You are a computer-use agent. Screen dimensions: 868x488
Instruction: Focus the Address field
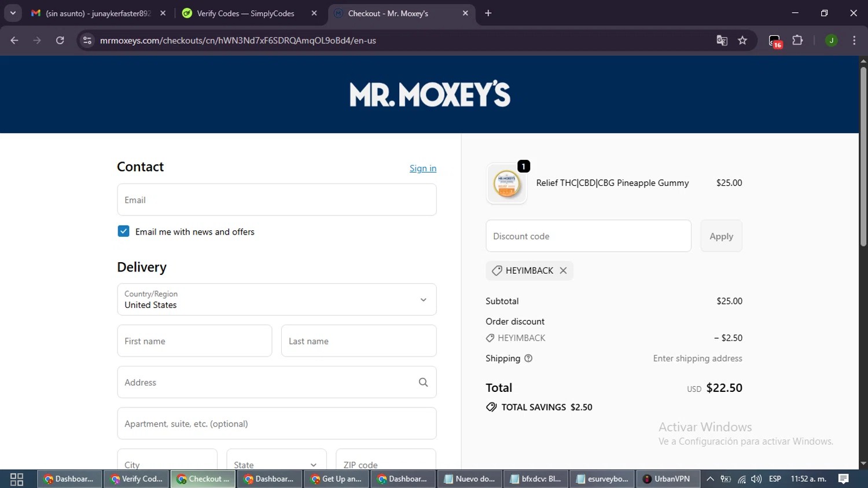tap(277, 382)
